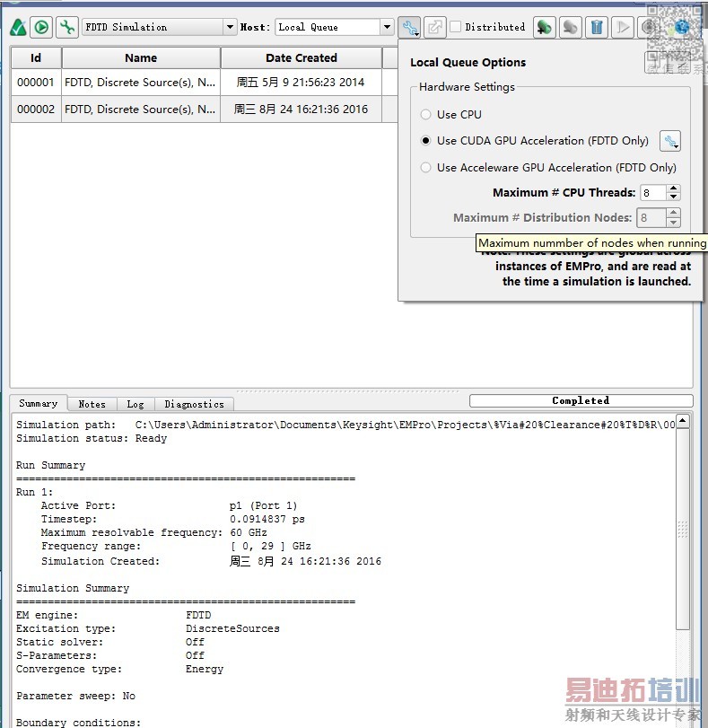Click the name cell of simulation 000002

(141, 110)
